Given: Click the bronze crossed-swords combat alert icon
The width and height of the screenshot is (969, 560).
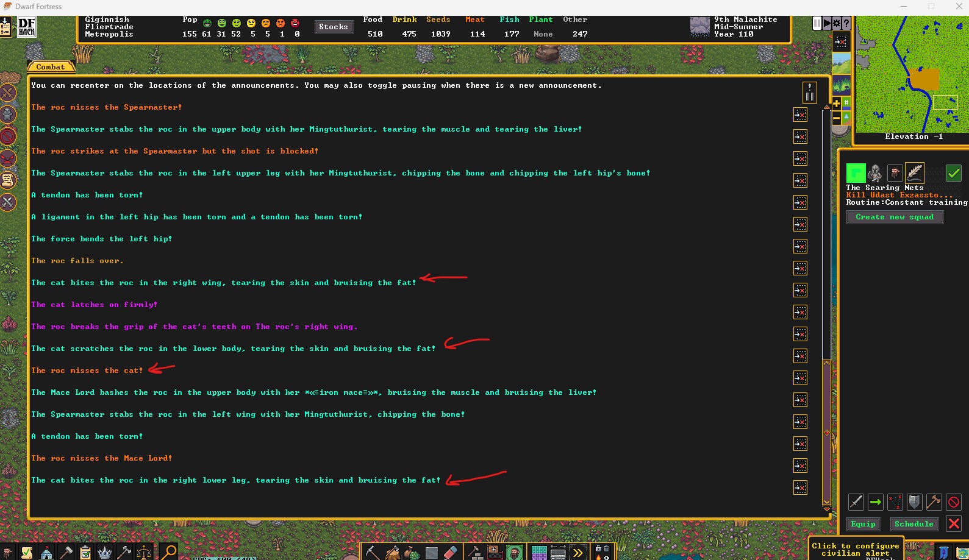Looking at the screenshot, I should tap(8, 93).
